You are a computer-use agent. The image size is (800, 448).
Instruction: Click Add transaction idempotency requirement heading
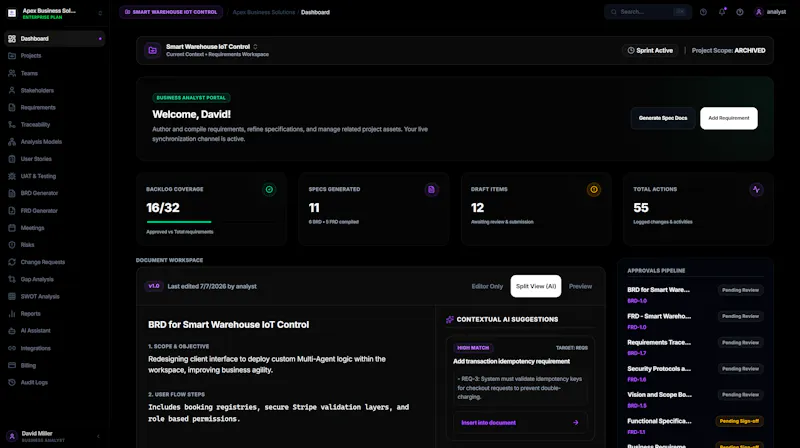click(x=511, y=361)
